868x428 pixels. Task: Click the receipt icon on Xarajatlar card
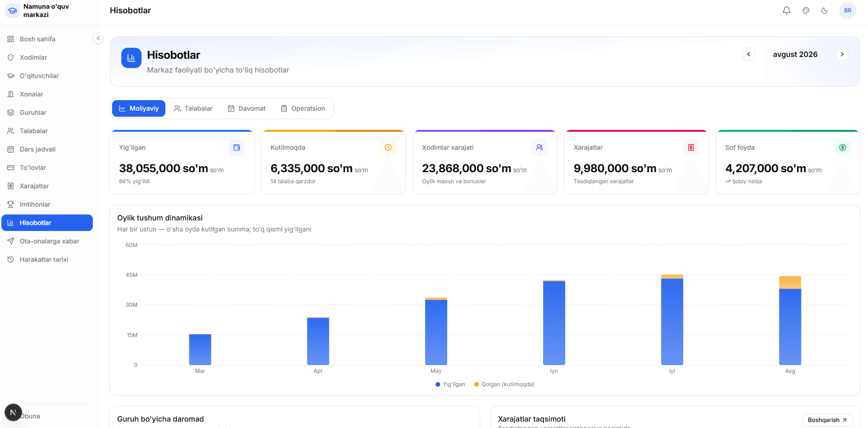(691, 147)
